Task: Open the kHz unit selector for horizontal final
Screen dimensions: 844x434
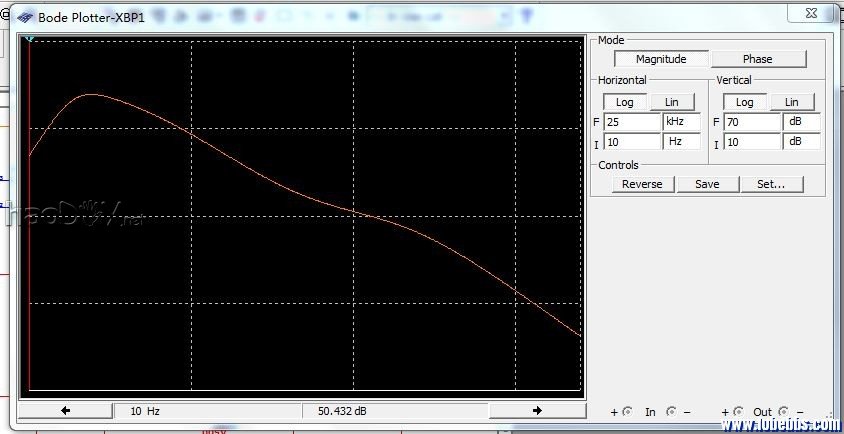Action: click(682, 122)
